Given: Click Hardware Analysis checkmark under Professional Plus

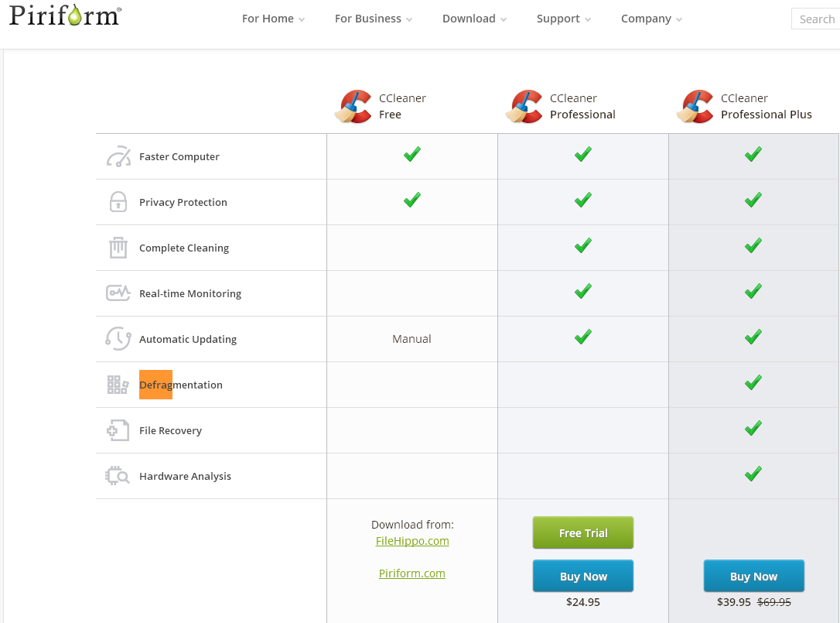Looking at the screenshot, I should click(x=753, y=474).
